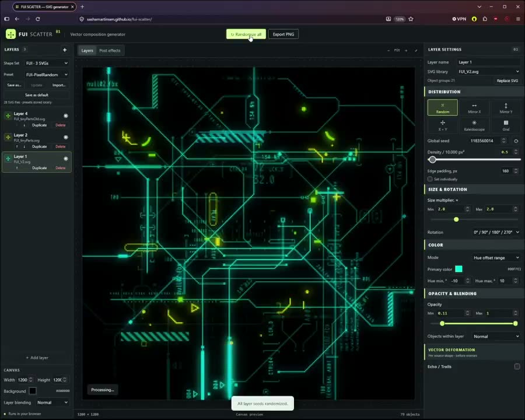
Task: Click the Save as default button
Action: pyautogui.click(x=37, y=95)
